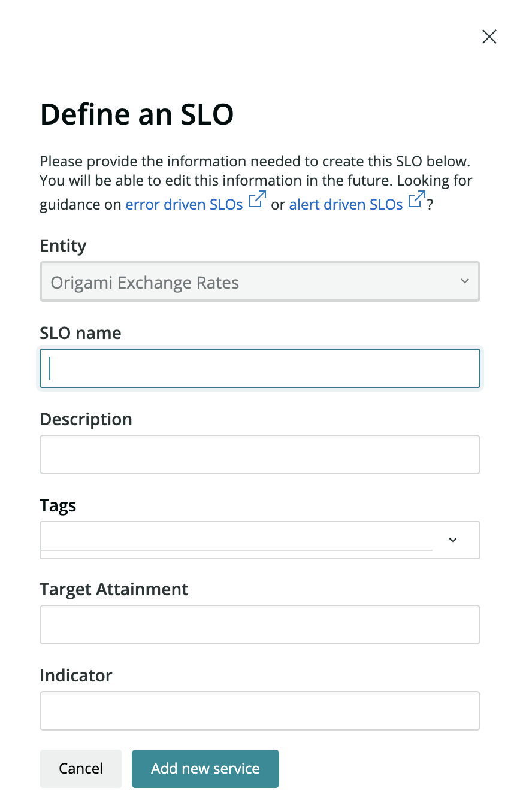The image size is (520, 812).
Task: Click external-link icon beside alert driven SLOs
Action: (x=416, y=200)
